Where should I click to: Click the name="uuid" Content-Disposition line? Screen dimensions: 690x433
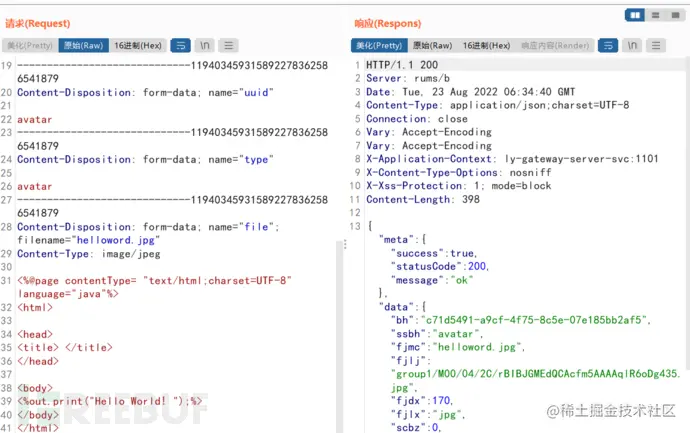click(x=145, y=92)
